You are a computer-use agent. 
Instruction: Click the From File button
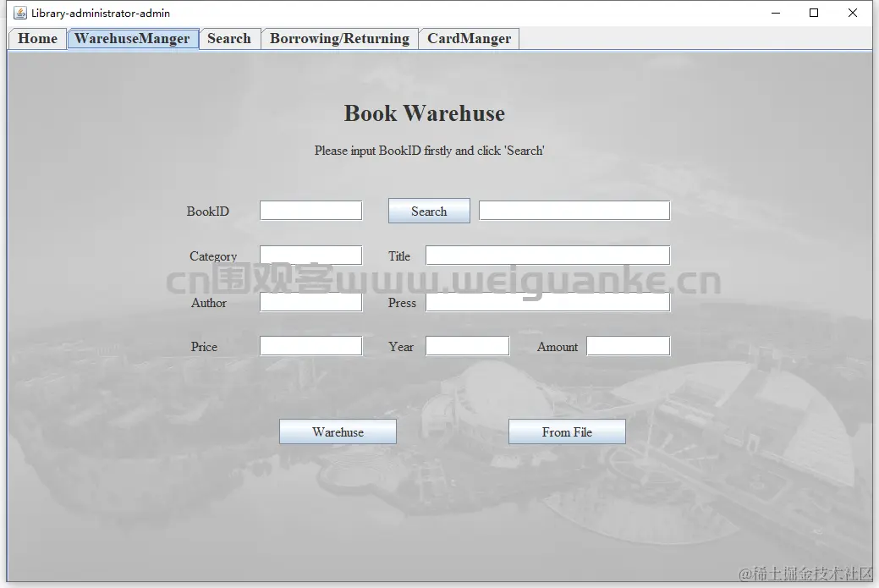[567, 431]
